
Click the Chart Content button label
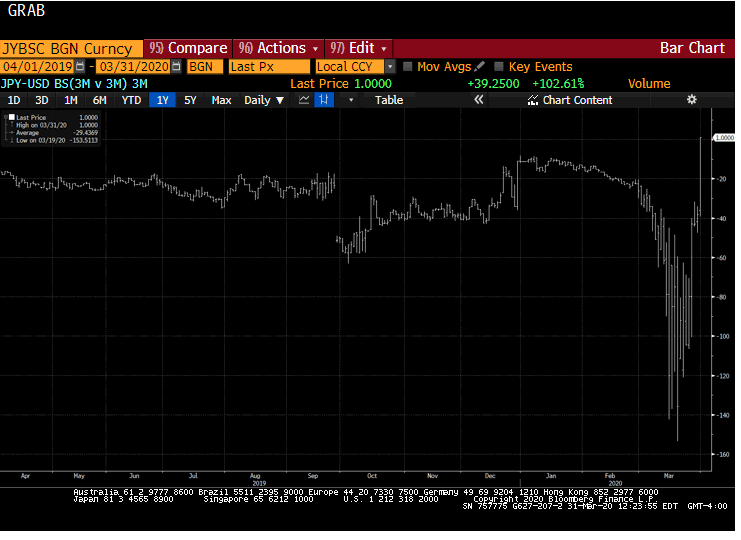(577, 100)
